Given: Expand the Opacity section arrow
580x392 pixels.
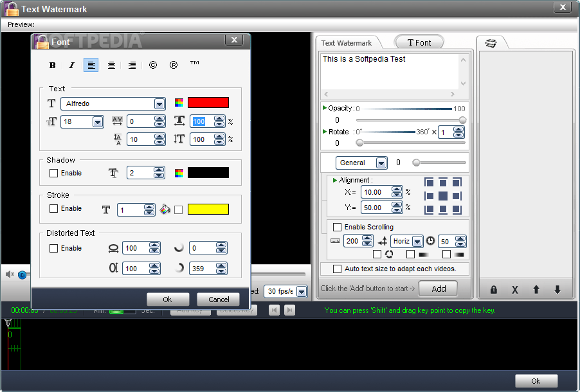Looking at the screenshot, I should [x=324, y=108].
